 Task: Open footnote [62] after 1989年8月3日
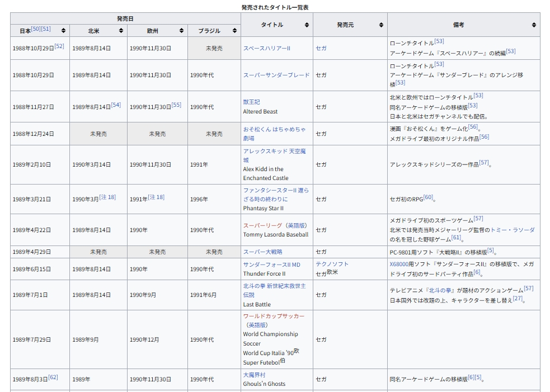pos(53,377)
